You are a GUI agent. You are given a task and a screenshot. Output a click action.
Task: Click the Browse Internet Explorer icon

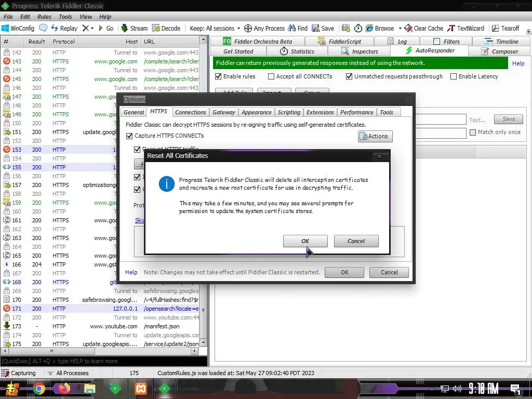pyautogui.click(x=369, y=28)
